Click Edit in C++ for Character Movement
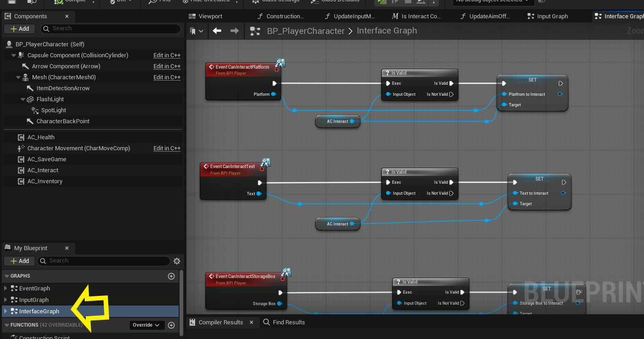Viewport: 644px width, 339px height. 167,148
